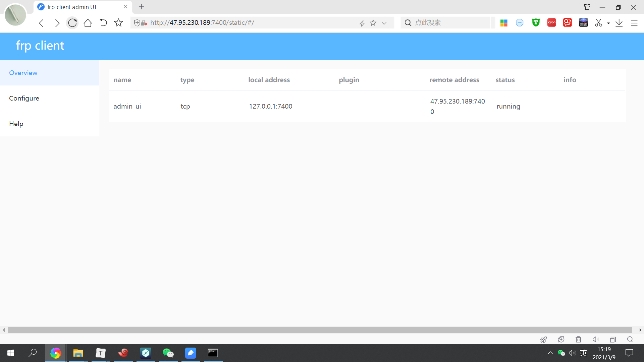
Task: Open the rocket boost icon in status bar
Action: 543,340
